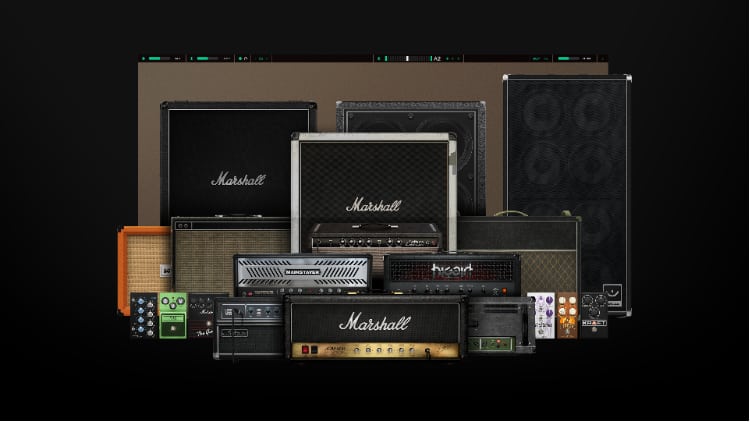This screenshot has width=750, height=422.
Task: Click the undo arrow icon in top toolbar
Action: [246, 58]
